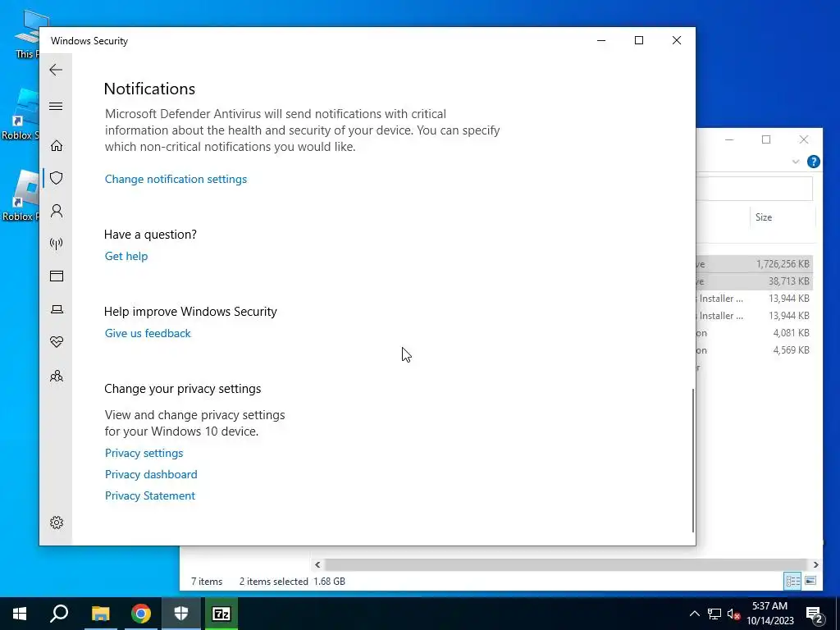840x630 pixels.
Task: Click the muted volume tray icon
Action: [734, 614]
